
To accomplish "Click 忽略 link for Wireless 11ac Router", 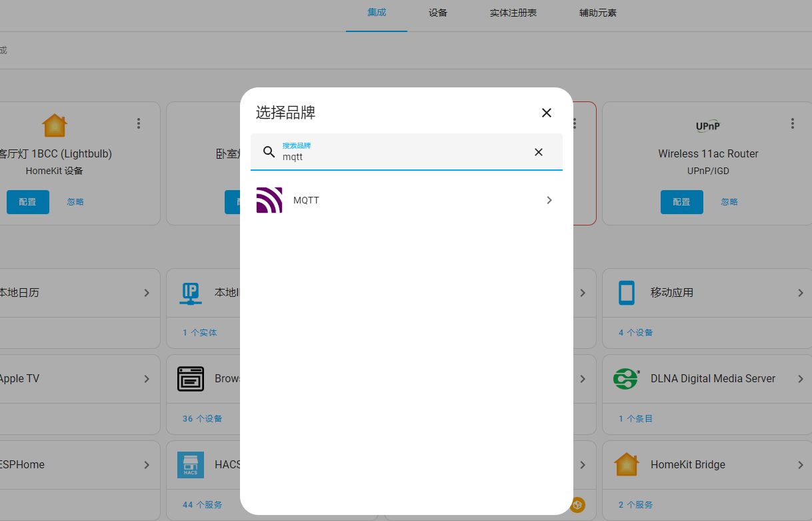I will coord(729,202).
